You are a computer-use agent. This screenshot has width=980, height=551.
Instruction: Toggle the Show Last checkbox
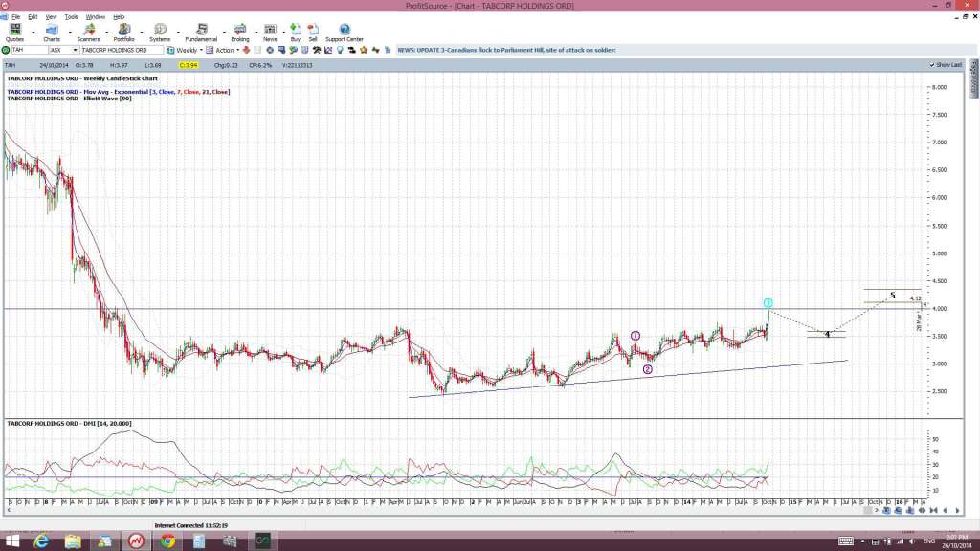pyautogui.click(x=932, y=65)
